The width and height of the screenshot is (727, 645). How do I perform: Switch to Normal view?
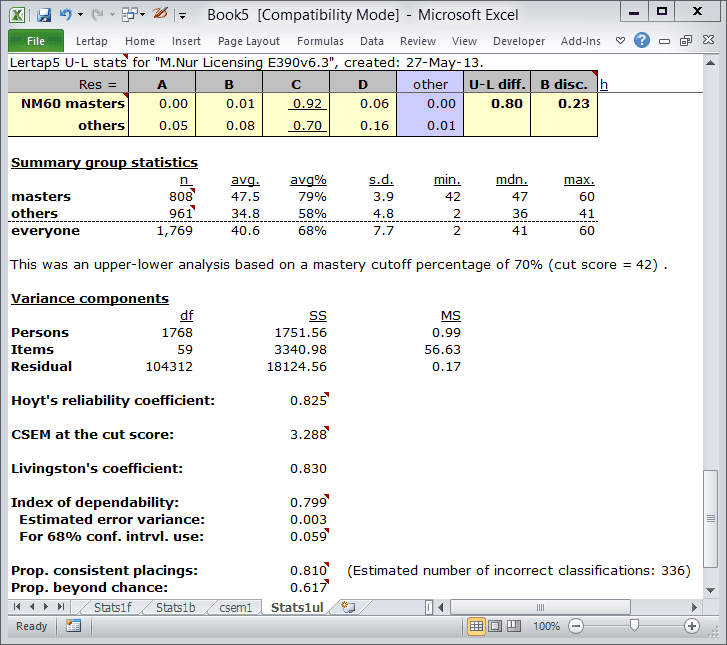tap(476, 626)
